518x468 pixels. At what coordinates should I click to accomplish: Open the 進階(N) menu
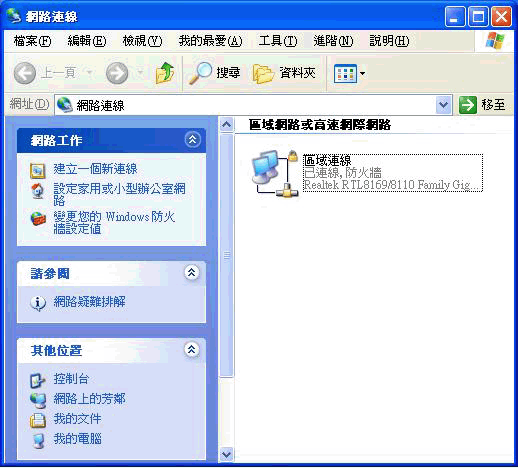pyautogui.click(x=333, y=41)
